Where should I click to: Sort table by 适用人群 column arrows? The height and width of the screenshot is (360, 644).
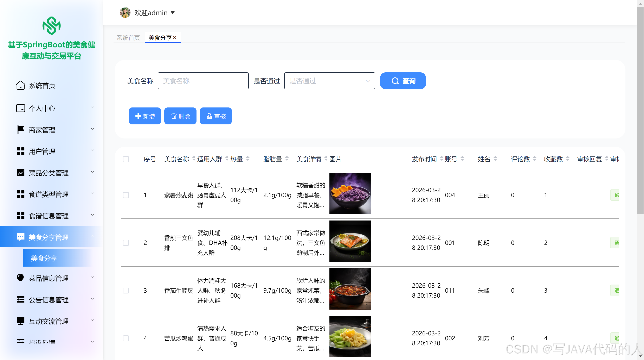point(227,159)
